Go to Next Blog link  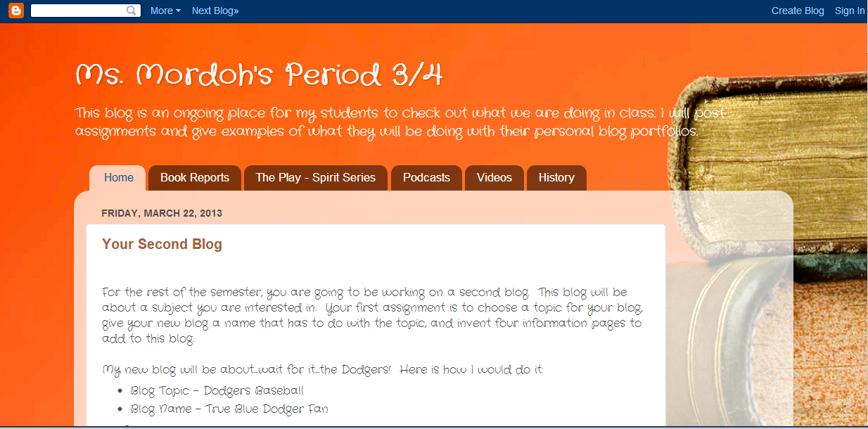(x=215, y=11)
